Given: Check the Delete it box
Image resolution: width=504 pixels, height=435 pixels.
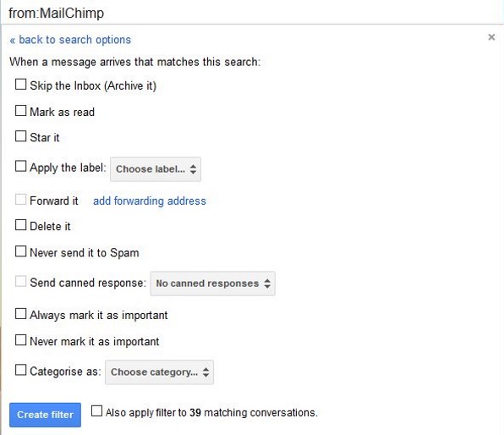Looking at the screenshot, I should click(x=20, y=225).
